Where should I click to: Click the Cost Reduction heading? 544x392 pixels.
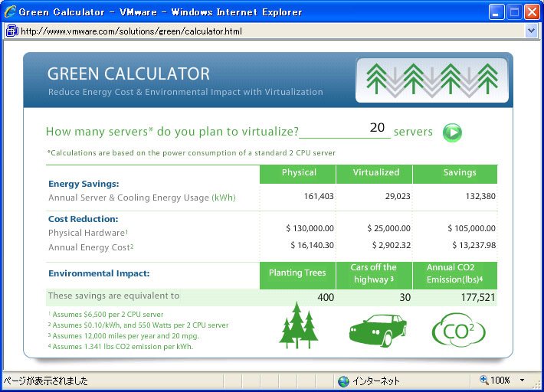(84, 219)
